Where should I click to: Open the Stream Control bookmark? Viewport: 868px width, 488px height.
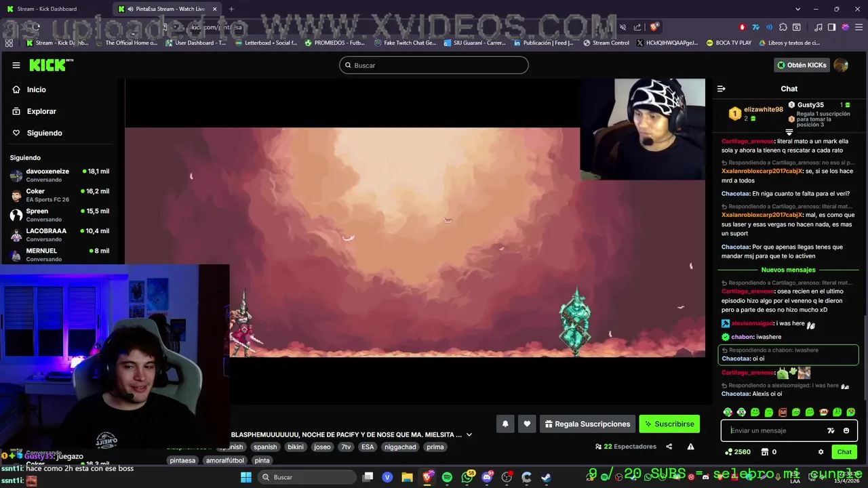[x=606, y=43]
